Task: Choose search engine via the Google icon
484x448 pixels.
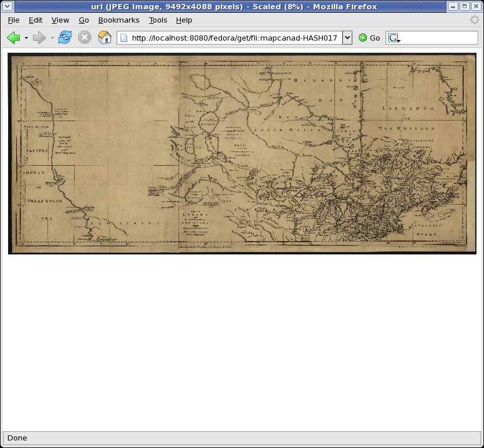Action: pos(394,38)
